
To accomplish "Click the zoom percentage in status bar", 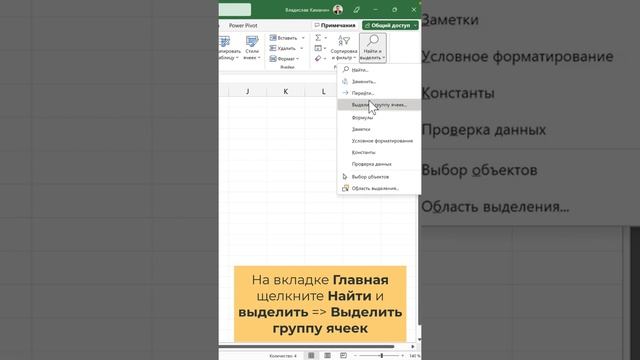I will 414,356.
